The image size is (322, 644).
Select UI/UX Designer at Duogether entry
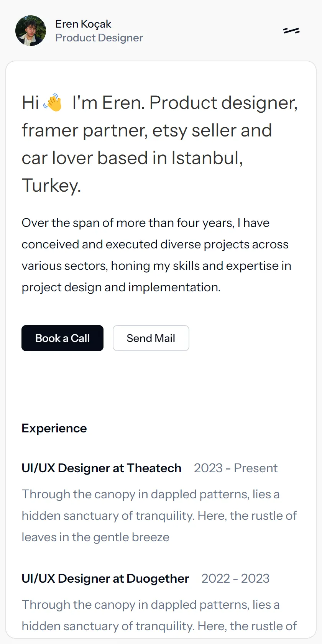[x=105, y=578]
